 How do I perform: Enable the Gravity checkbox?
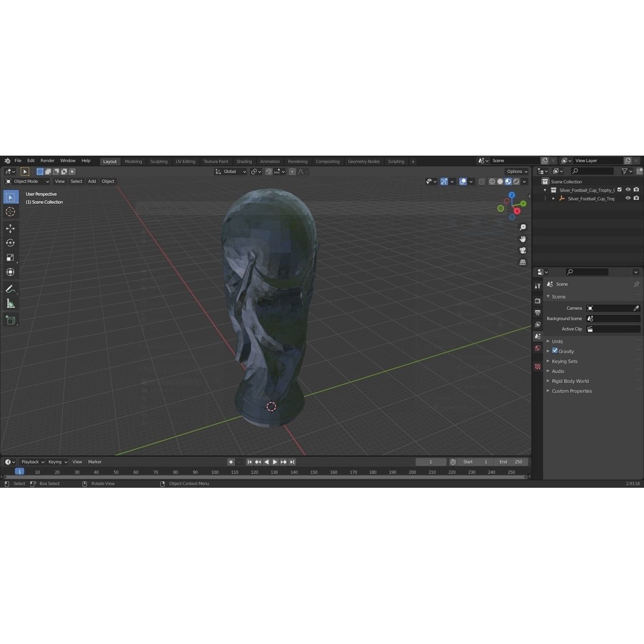555,351
